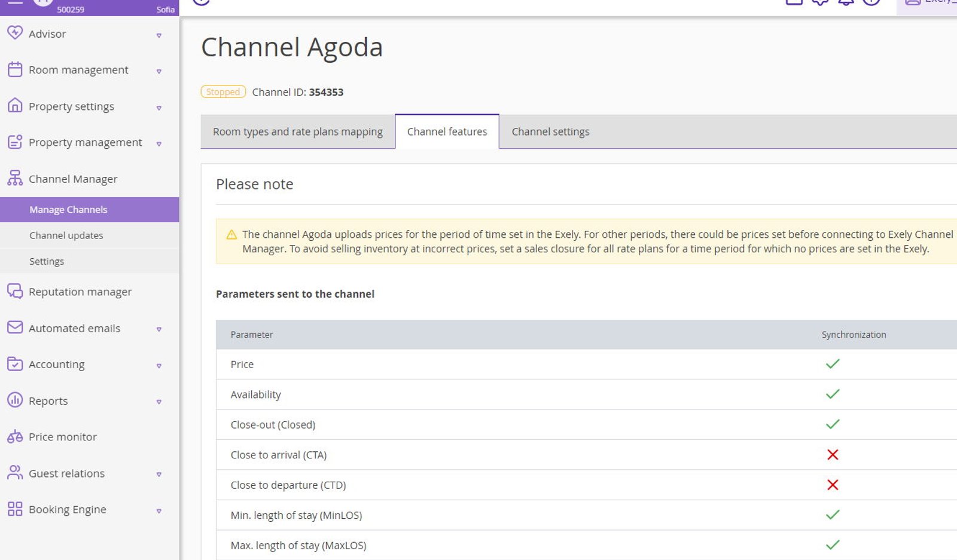Click the green check in Close-out row
957x560 pixels.
tap(833, 424)
